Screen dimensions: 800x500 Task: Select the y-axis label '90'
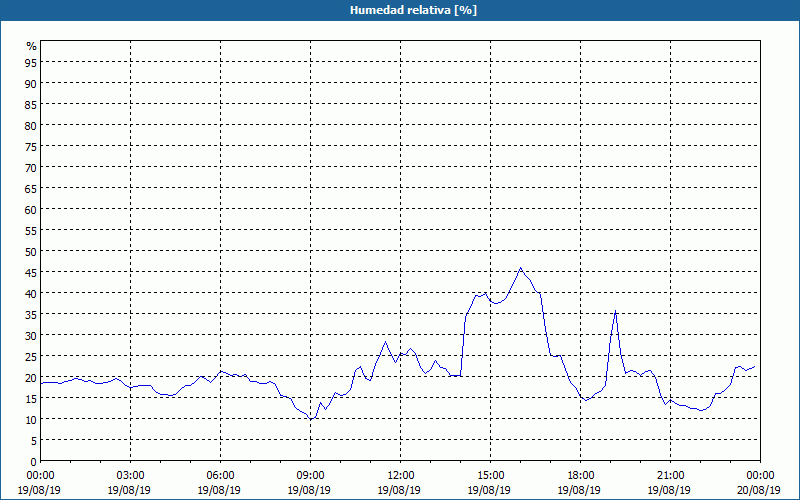pyautogui.click(x=31, y=83)
